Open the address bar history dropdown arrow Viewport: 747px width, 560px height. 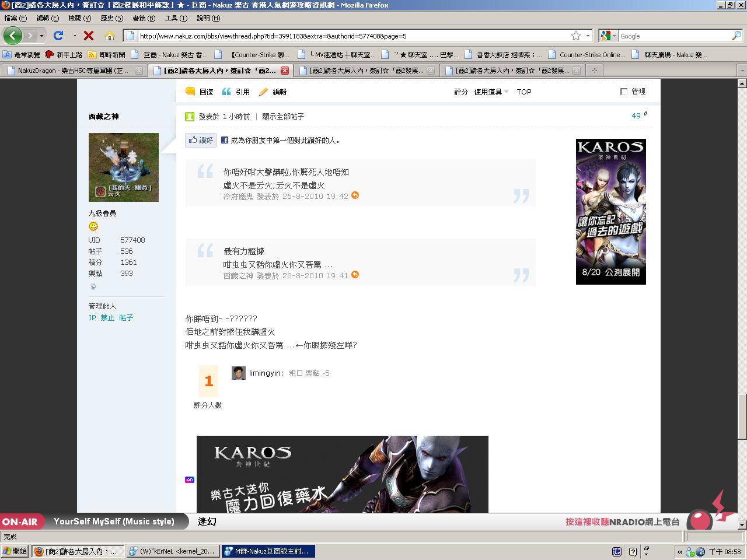pyautogui.click(x=588, y=36)
